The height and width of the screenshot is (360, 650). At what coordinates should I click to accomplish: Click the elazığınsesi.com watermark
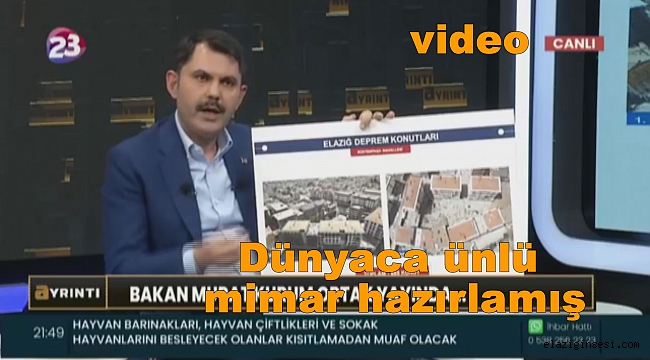click(592, 345)
